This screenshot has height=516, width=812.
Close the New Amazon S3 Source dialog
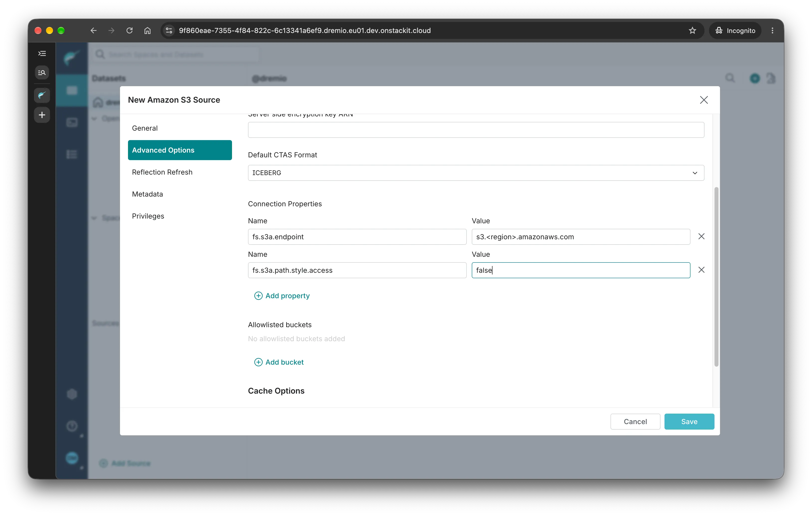pyautogui.click(x=704, y=100)
